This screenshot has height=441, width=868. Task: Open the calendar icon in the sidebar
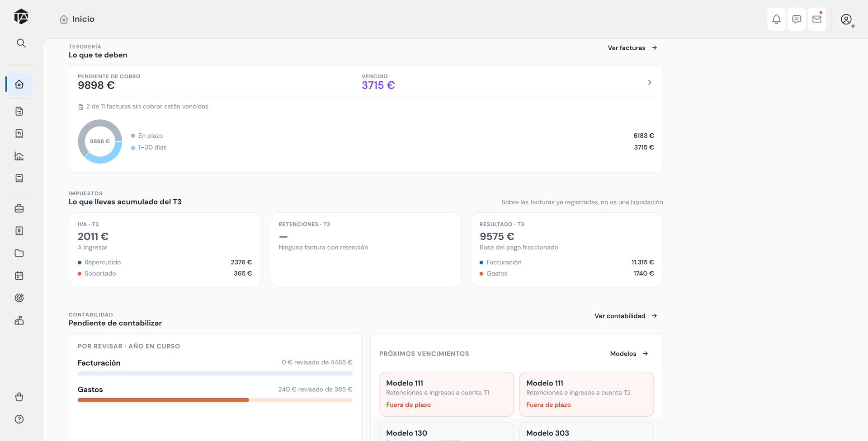click(x=19, y=276)
